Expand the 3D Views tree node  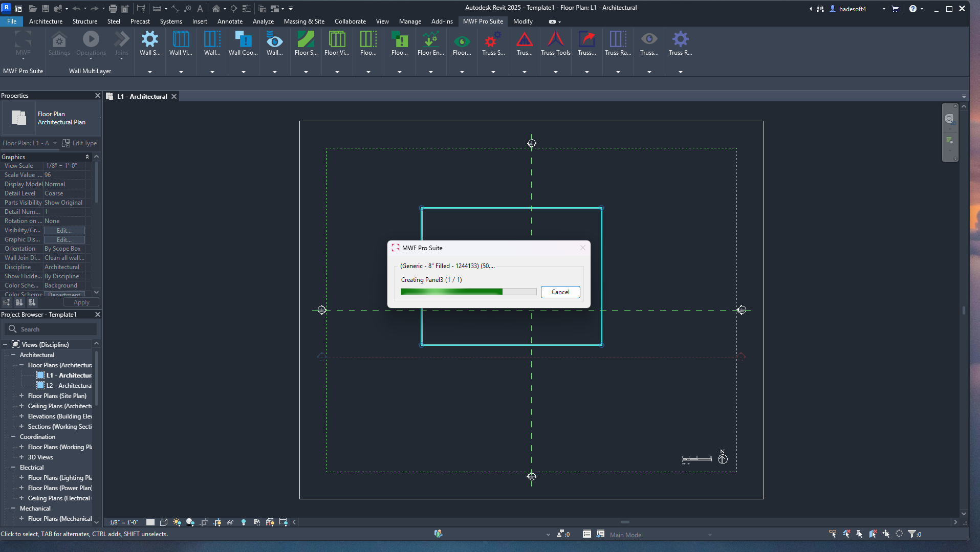tap(21, 457)
